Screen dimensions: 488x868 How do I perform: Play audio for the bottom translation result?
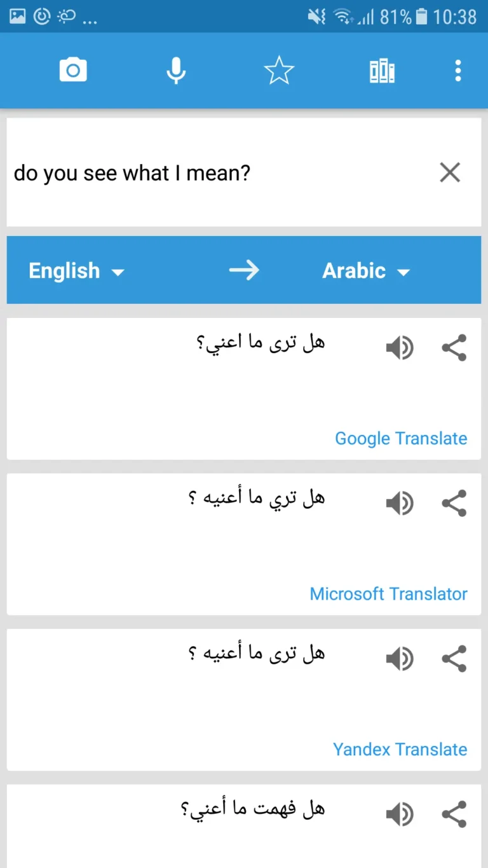tap(400, 813)
